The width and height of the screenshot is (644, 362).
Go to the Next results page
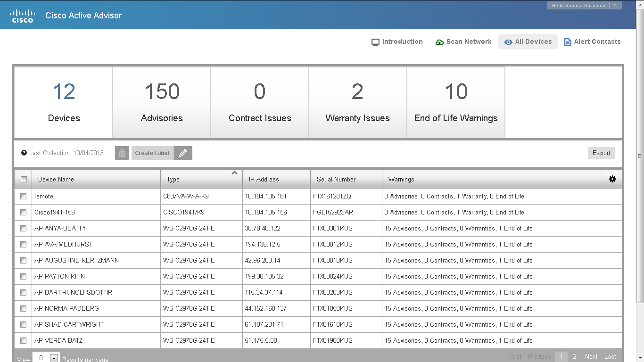point(591,356)
